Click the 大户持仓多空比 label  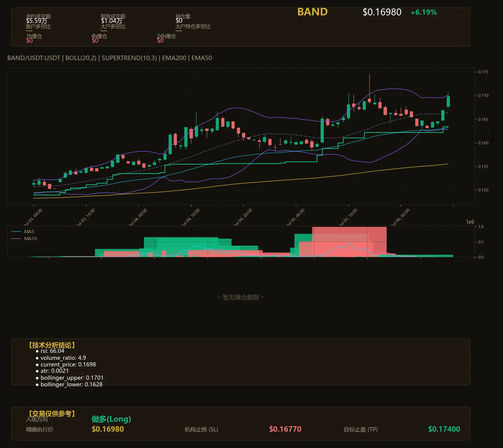tap(193, 26)
